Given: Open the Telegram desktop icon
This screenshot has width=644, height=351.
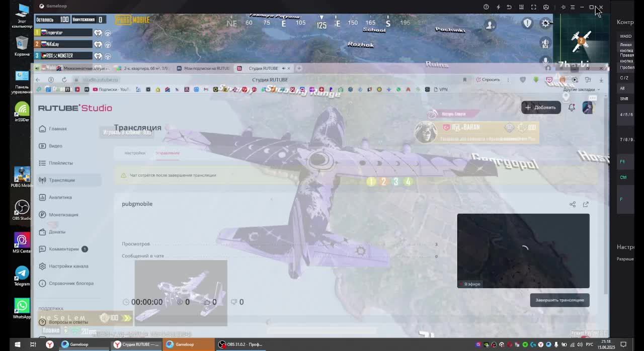Looking at the screenshot, I should coord(22,276).
